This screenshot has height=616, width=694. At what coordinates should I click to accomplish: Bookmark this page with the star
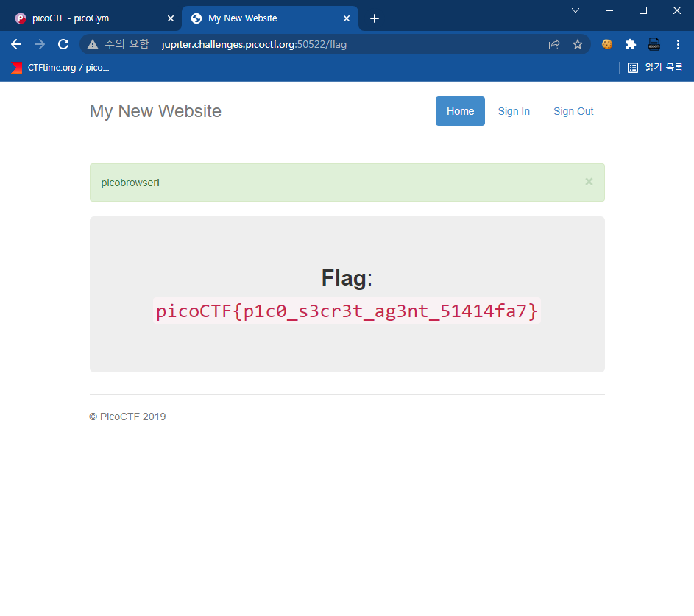(578, 44)
